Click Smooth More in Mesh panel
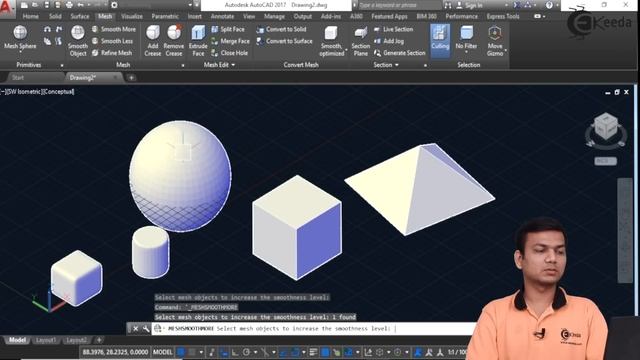 click(x=114, y=29)
